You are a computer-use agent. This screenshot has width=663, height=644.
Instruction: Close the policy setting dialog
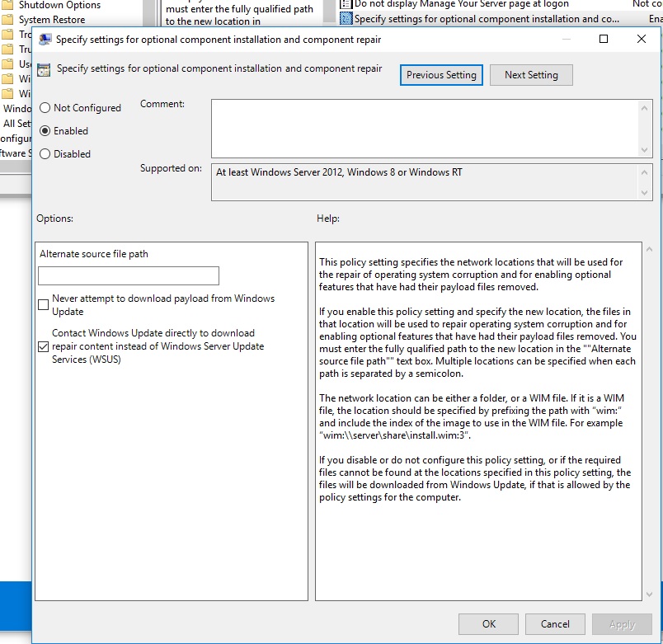(x=641, y=39)
